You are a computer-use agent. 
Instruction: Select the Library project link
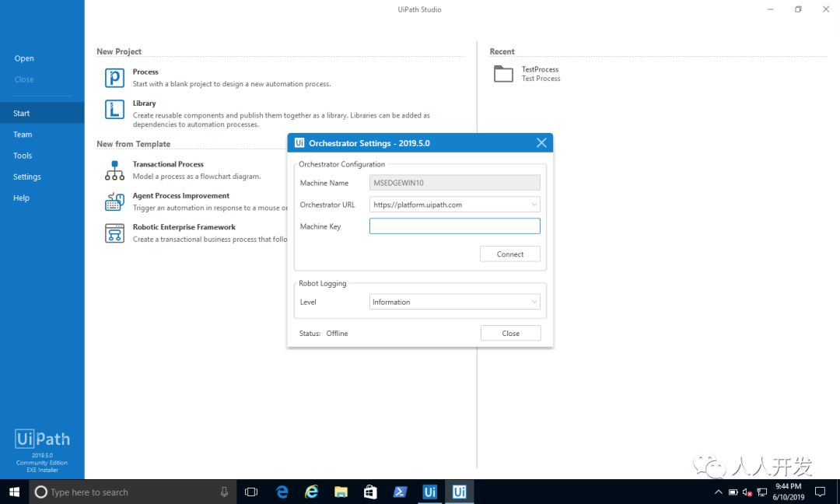pos(144,103)
